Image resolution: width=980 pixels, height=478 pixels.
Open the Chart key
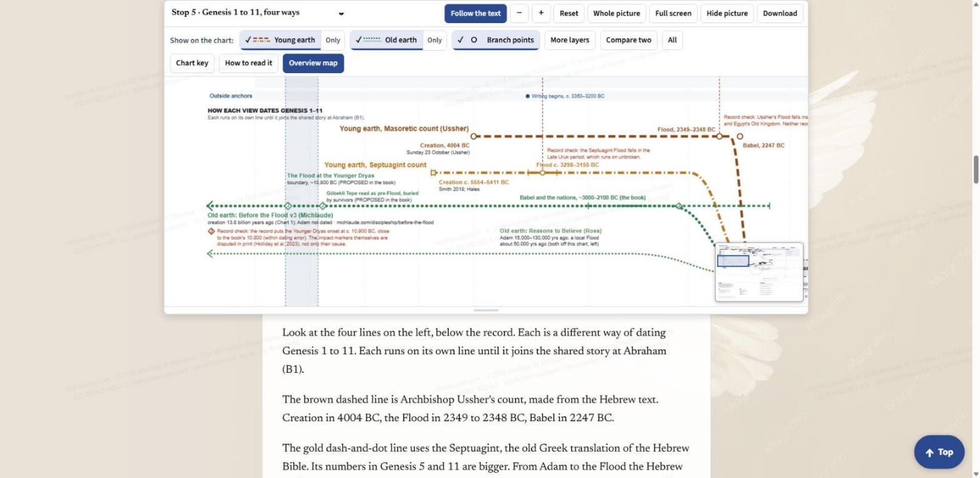point(192,63)
